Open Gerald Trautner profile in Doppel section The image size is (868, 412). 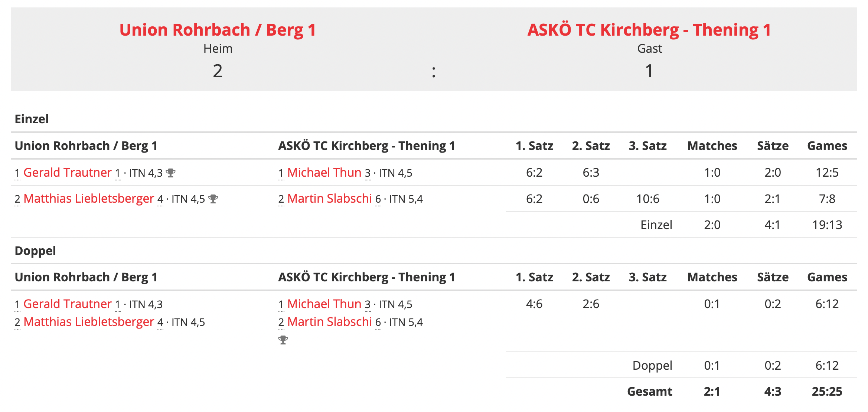click(x=68, y=304)
